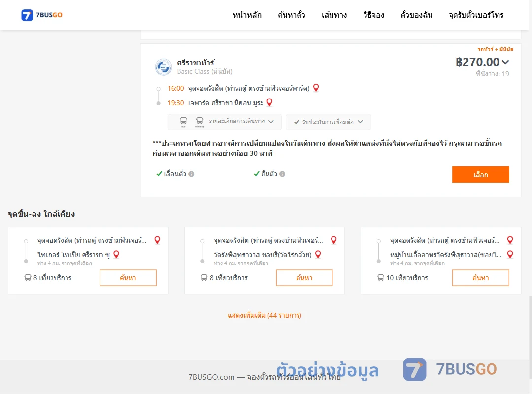Viewport: 532px width, 394px height.
Task: Click the รถทัวร์ + มินิบัส tag
Action: click(496, 49)
